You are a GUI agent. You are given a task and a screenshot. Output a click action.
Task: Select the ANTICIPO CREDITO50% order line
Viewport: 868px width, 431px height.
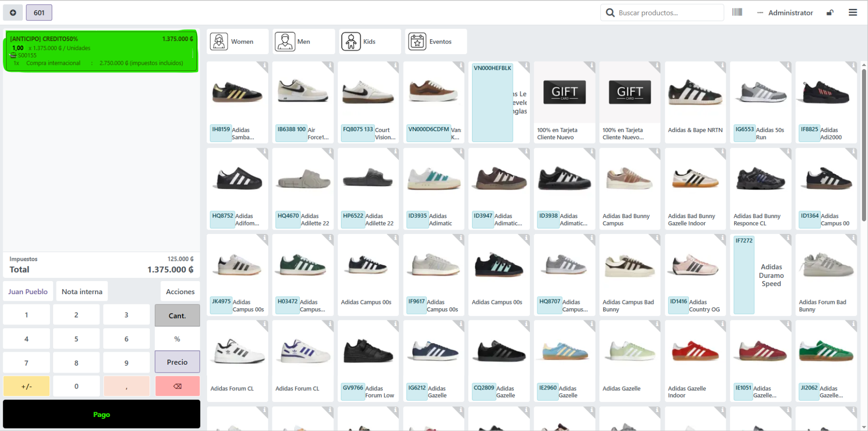click(x=101, y=51)
